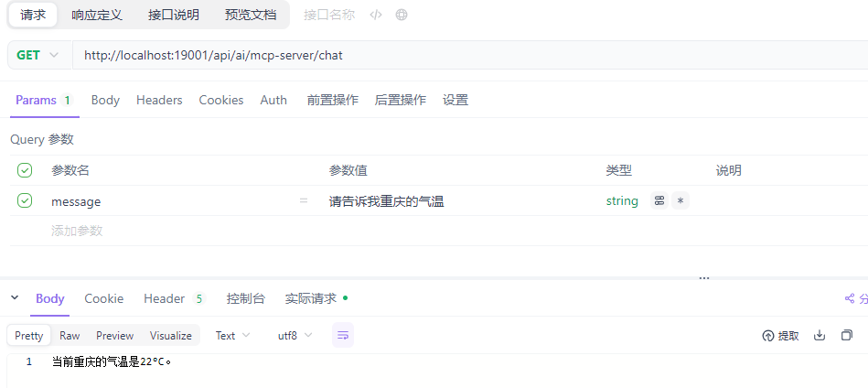Switch to the Headers request tab
The height and width of the screenshot is (388, 868).
pyautogui.click(x=159, y=100)
